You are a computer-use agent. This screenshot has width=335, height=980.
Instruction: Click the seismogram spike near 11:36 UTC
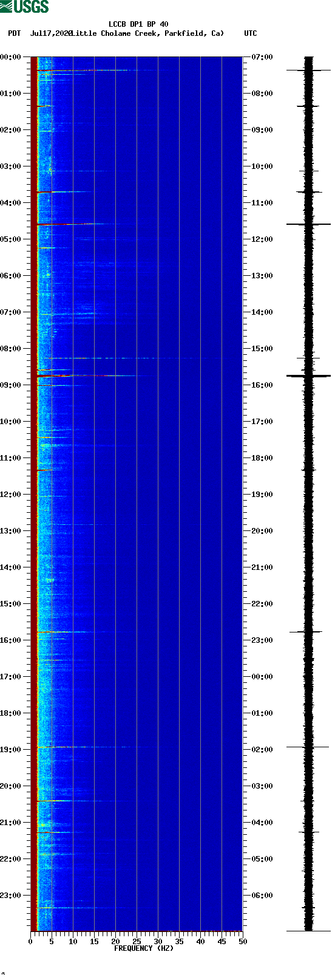click(308, 224)
